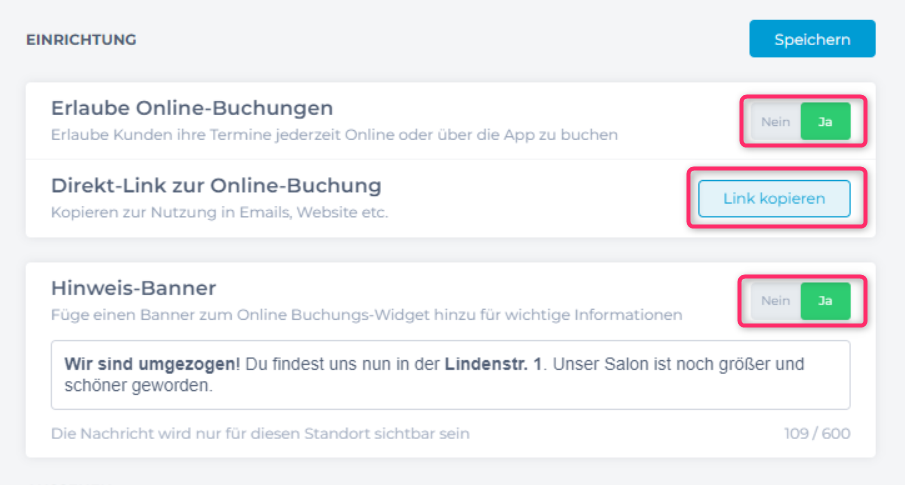Screen dimensions: 905x485
Task: Click the Speichern button
Action: [x=812, y=39]
